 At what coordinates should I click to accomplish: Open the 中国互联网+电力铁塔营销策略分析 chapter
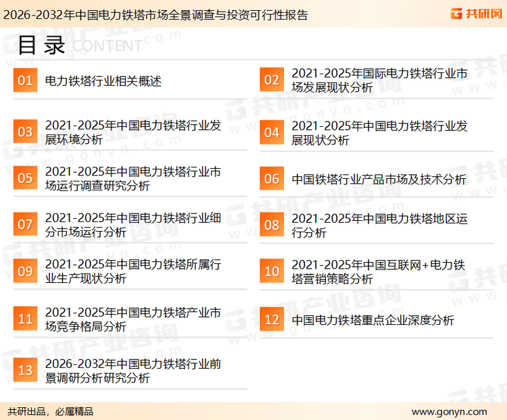[379, 271]
